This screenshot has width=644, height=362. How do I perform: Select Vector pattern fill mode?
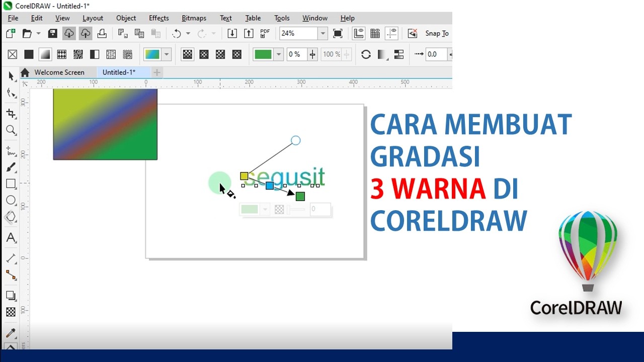click(x=62, y=54)
